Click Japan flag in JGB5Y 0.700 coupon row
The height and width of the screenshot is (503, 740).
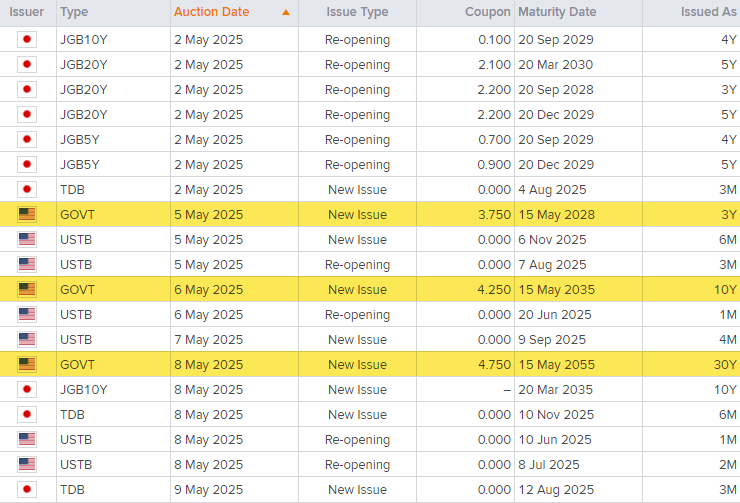coord(27,139)
